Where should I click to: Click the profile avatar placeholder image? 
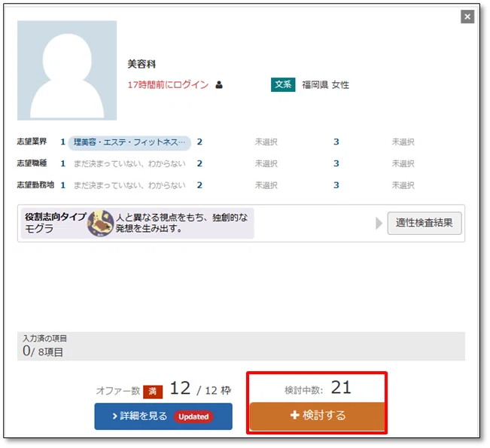67,70
